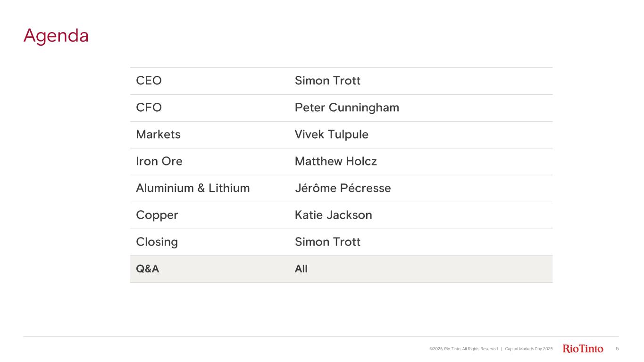The image size is (644, 362).
Task: Select the Copper agenda item
Action: click(x=157, y=215)
